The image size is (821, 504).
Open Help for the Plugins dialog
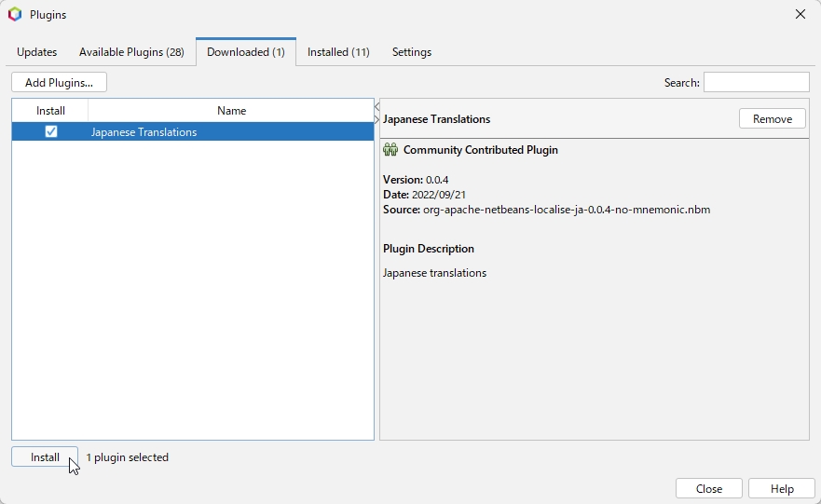tap(782, 489)
